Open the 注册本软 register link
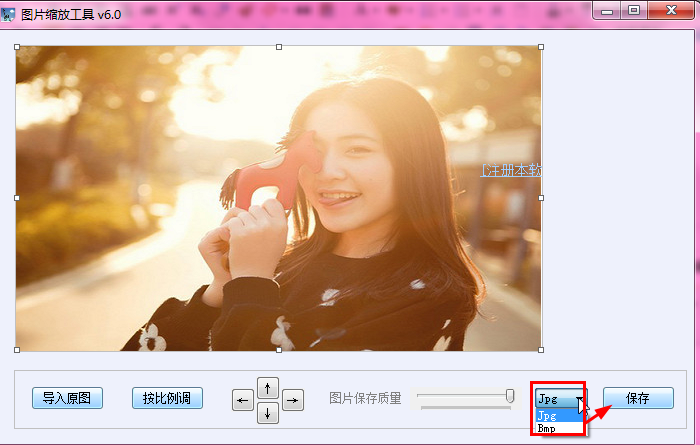This screenshot has width=700, height=445. [511, 170]
